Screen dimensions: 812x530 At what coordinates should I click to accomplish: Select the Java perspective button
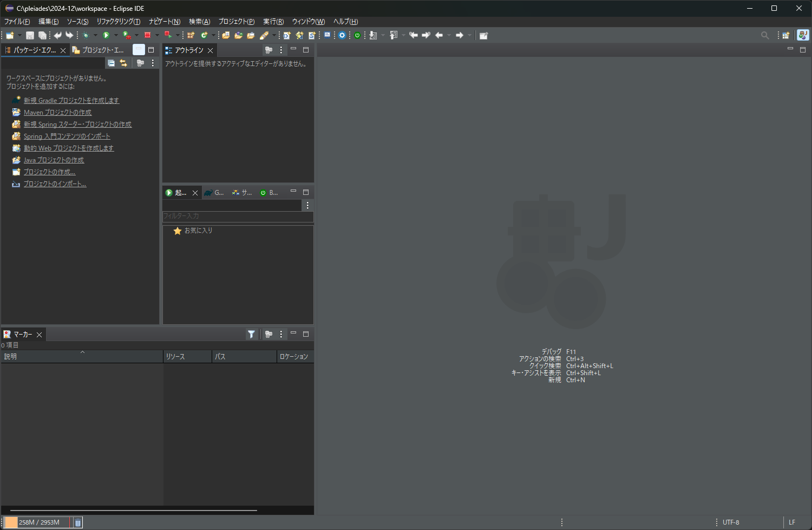click(x=803, y=35)
